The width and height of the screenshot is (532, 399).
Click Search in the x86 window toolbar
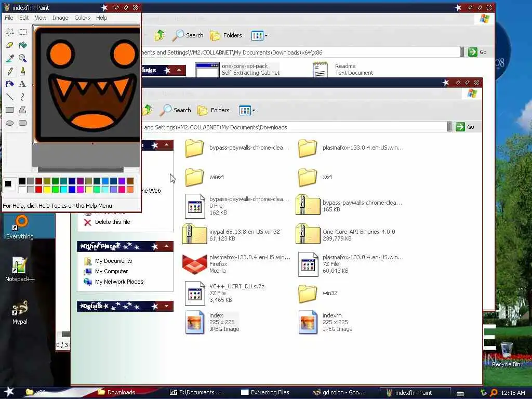click(189, 35)
